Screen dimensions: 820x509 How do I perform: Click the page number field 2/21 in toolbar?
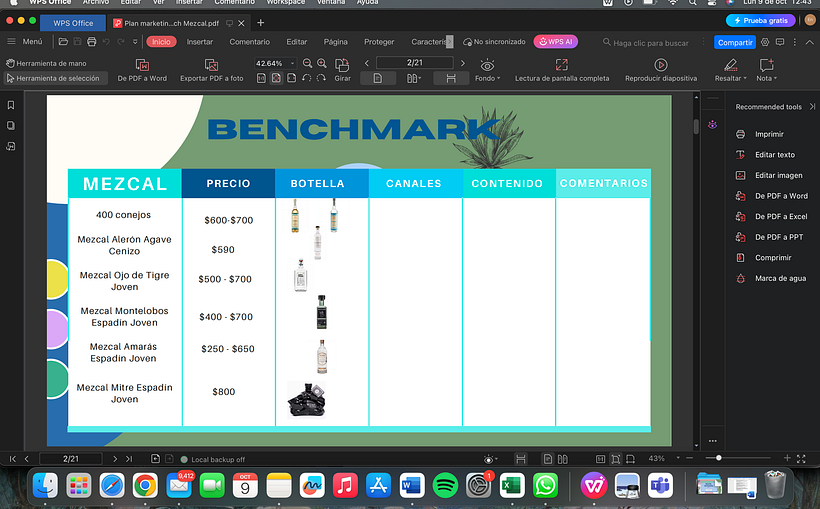pyautogui.click(x=415, y=63)
